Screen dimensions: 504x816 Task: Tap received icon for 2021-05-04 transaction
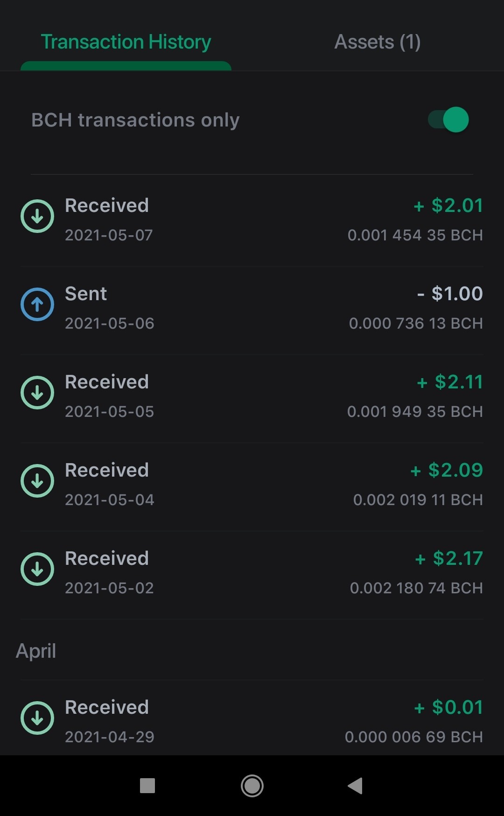(37, 481)
